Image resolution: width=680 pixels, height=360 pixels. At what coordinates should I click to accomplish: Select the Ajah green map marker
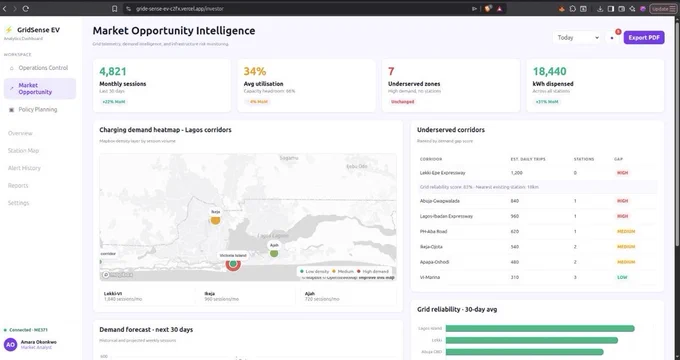[x=274, y=253]
